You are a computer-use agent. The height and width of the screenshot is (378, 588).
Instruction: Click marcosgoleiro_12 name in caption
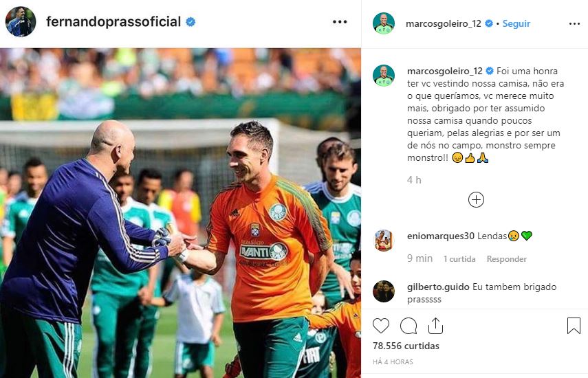[445, 71]
